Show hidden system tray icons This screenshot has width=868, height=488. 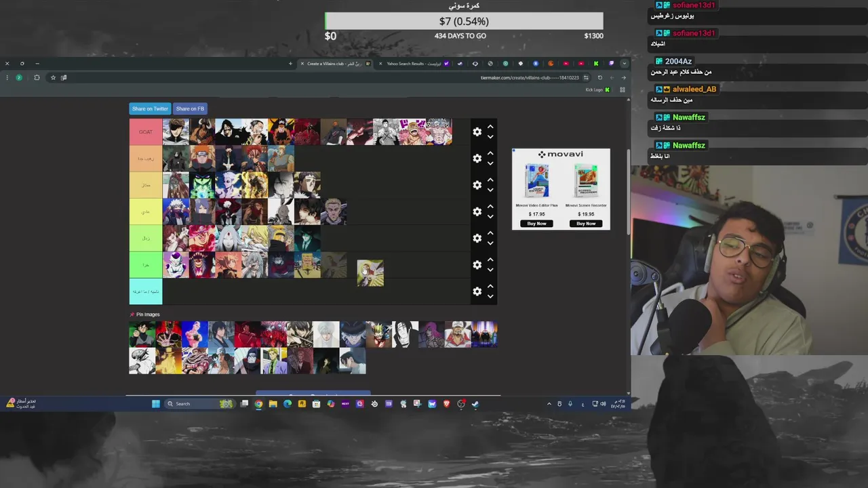tap(549, 404)
